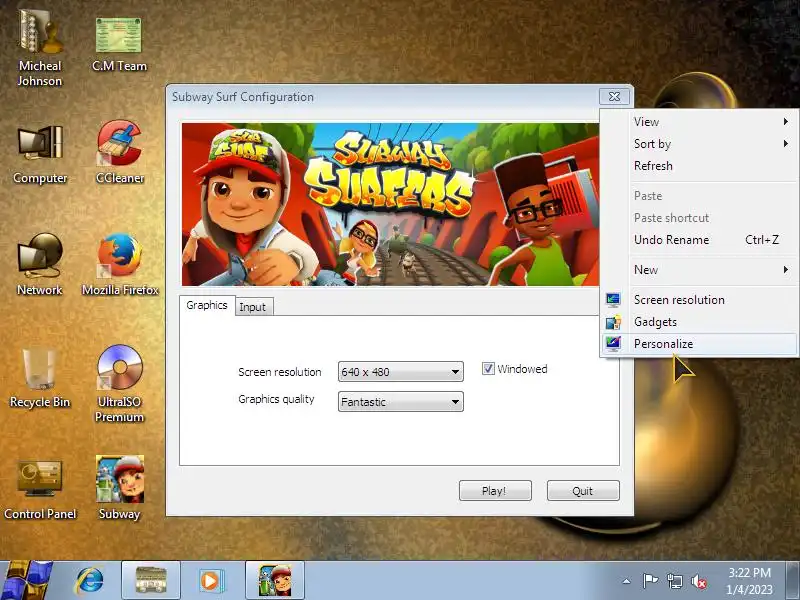The width and height of the screenshot is (800, 600).
Task: Open the Graphics quality Fantastic dropdown
Action: click(401, 402)
